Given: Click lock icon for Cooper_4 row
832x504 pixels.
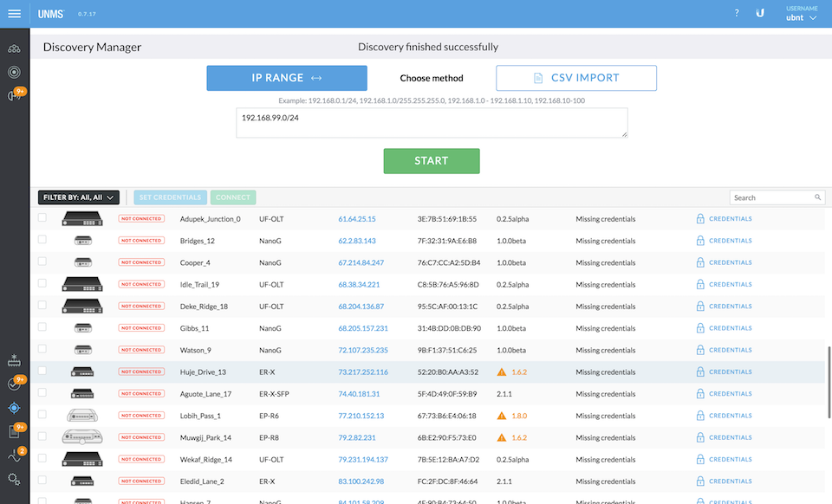Looking at the screenshot, I should click(700, 262).
